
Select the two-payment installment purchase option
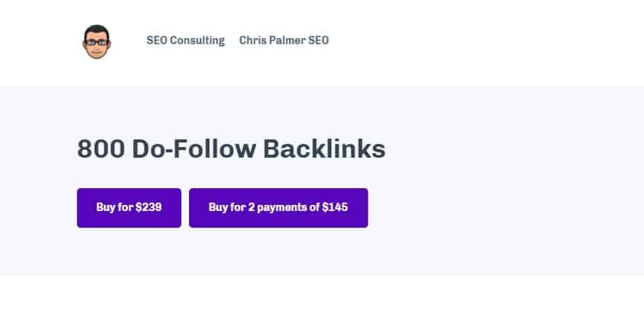coord(278,208)
